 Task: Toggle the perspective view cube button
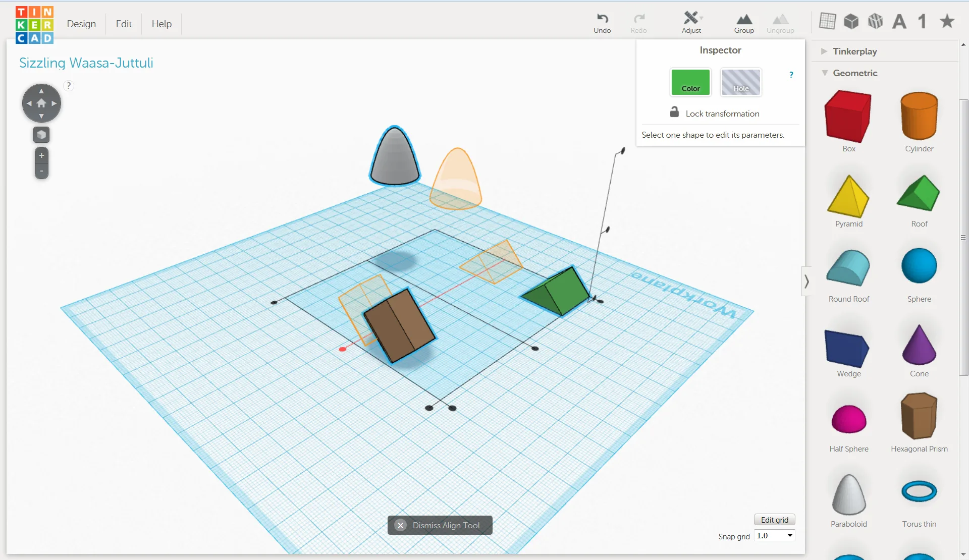pyautogui.click(x=41, y=135)
